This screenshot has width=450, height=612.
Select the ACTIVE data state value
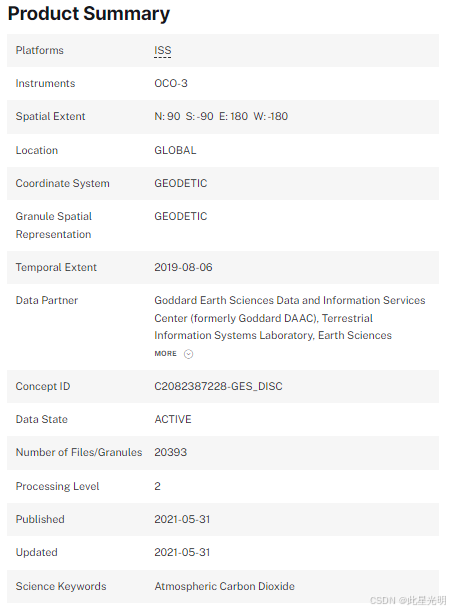(x=173, y=419)
